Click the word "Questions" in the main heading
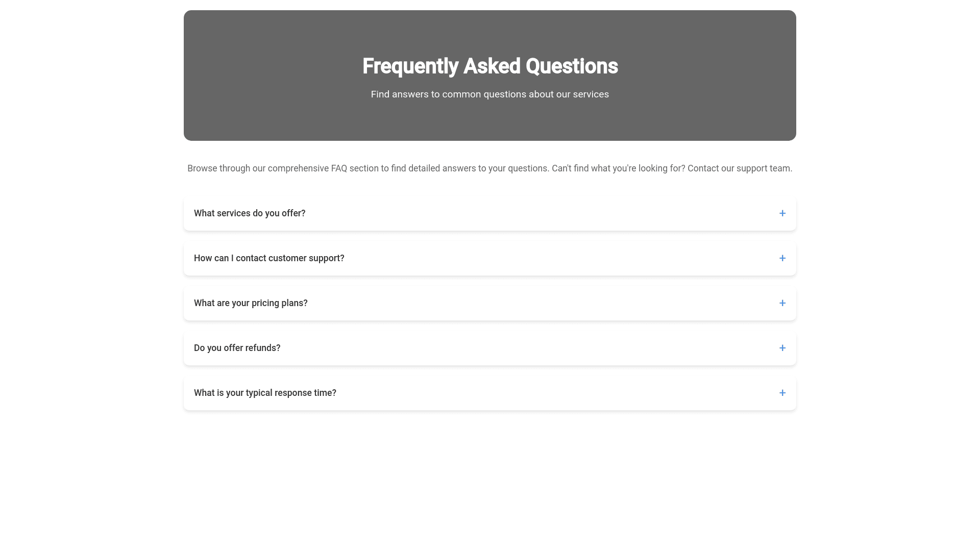Screen dimensions: 980x551 tap(572, 66)
